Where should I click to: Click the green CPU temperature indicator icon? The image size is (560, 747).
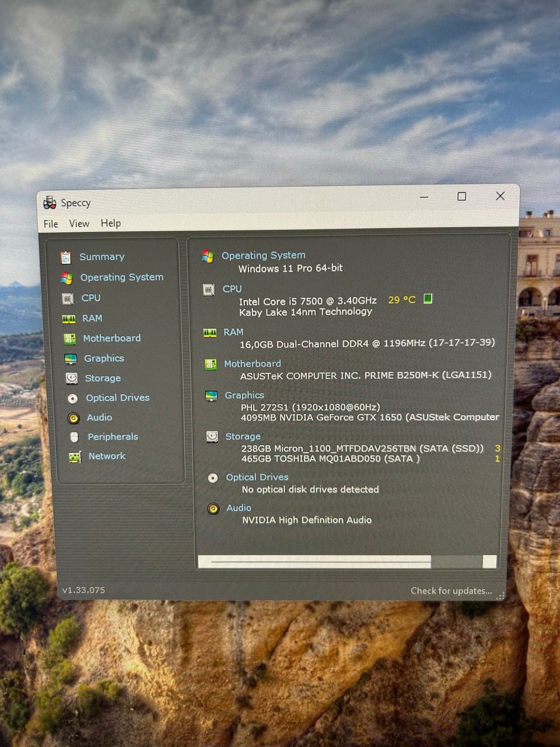(428, 299)
